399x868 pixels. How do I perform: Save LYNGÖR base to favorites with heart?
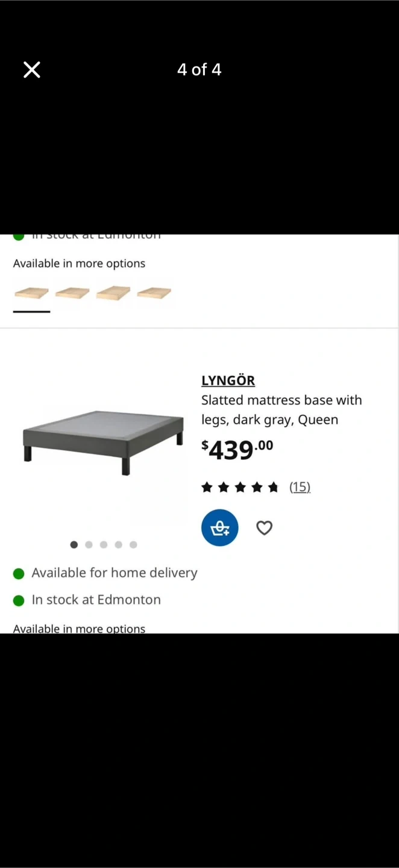tap(264, 528)
